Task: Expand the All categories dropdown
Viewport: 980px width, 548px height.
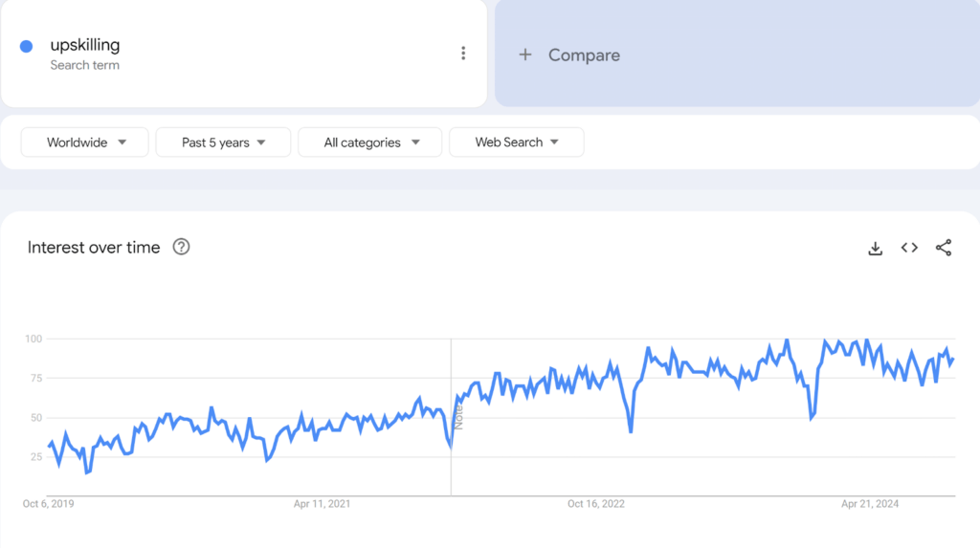Action: tap(370, 142)
